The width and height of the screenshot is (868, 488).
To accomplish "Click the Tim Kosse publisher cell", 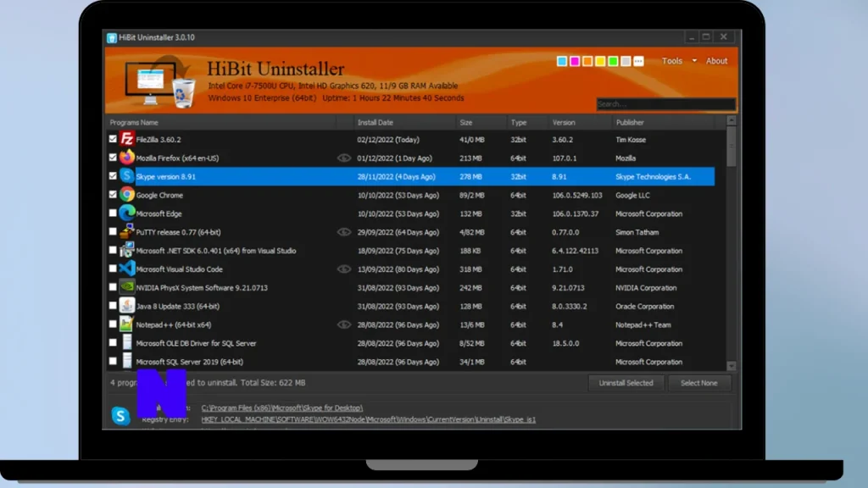I will point(631,140).
